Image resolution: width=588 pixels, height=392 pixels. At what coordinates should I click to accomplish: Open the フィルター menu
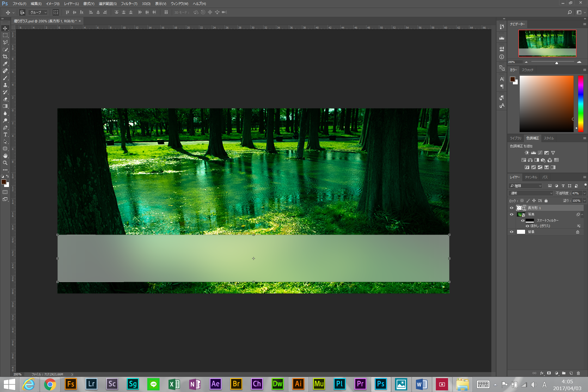128,4
